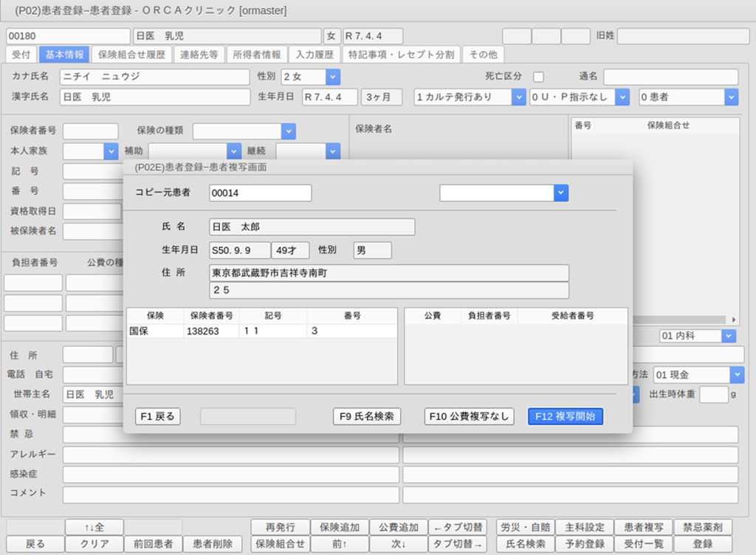
Task: Click the コピー元患者 number field
Action: pyautogui.click(x=260, y=193)
